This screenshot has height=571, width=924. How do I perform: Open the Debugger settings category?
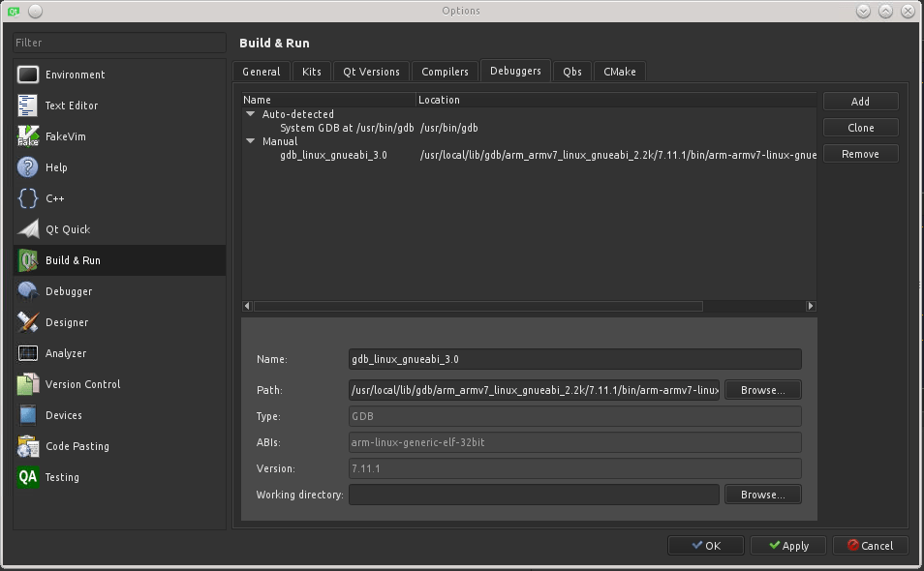[x=120, y=291]
